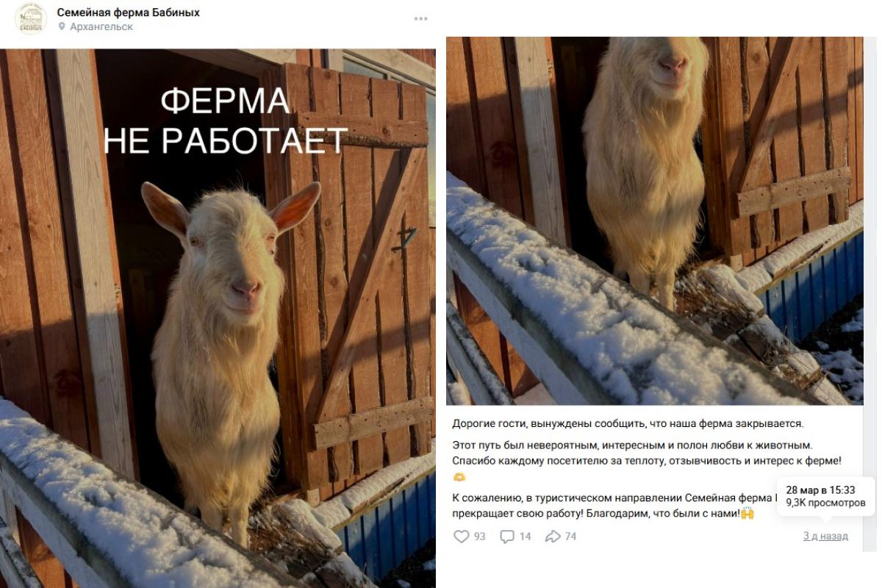This screenshot has height=588, width=882.
Task: Open the three-dots post options menu
Action: coord(420,19)
